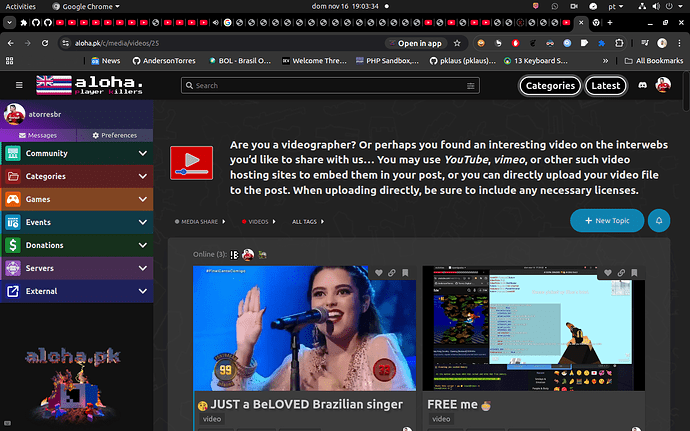Image resolution: width=690 pixels, height=431 pixels.
Task: Switch to the Messages tab
Action: (38, 134)
